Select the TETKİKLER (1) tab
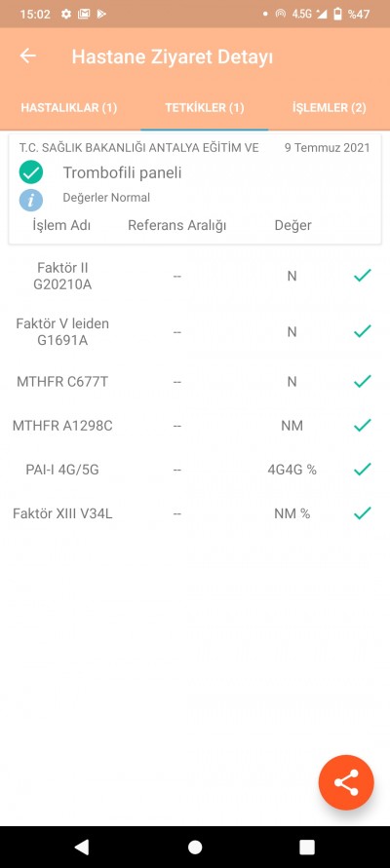The width and height of the screenshot is (390, 868). 205,107
